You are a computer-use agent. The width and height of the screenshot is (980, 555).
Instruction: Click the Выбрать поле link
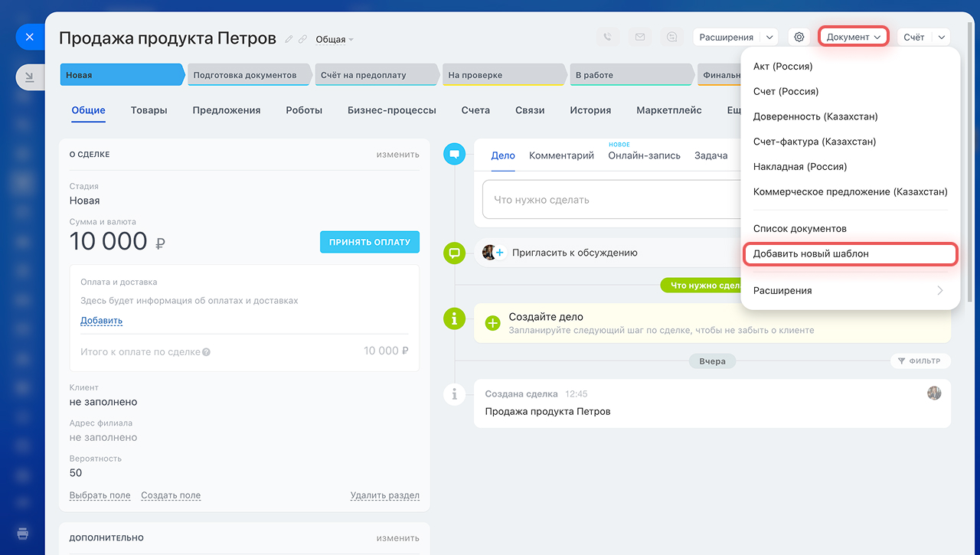click(100, 495)
